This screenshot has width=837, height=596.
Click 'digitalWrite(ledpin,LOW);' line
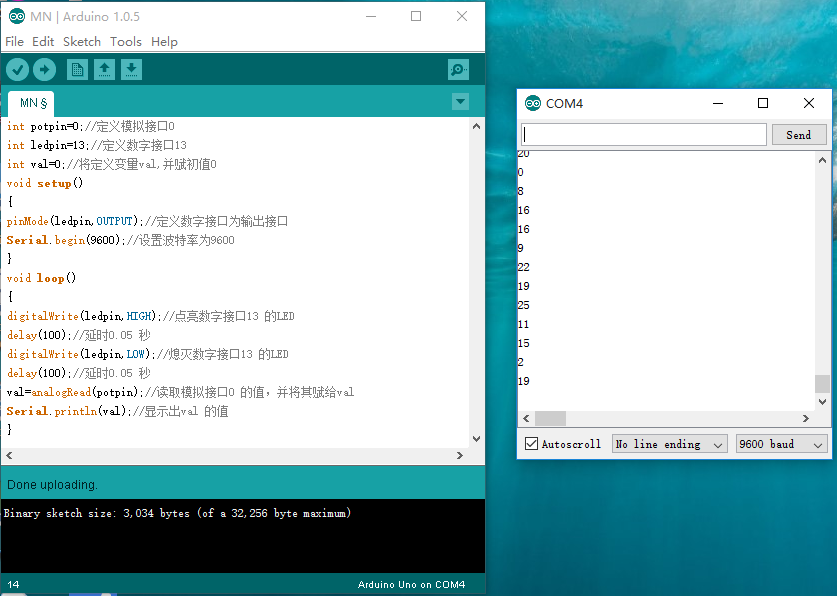pos(147,354)
